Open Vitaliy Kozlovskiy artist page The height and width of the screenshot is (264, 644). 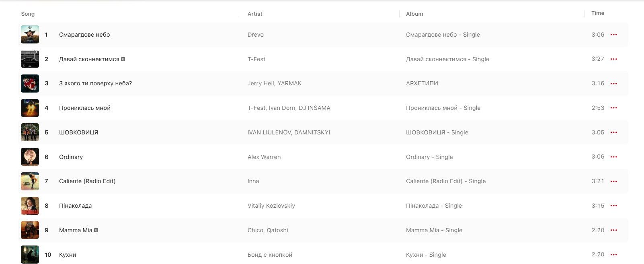tap(271, 206)
